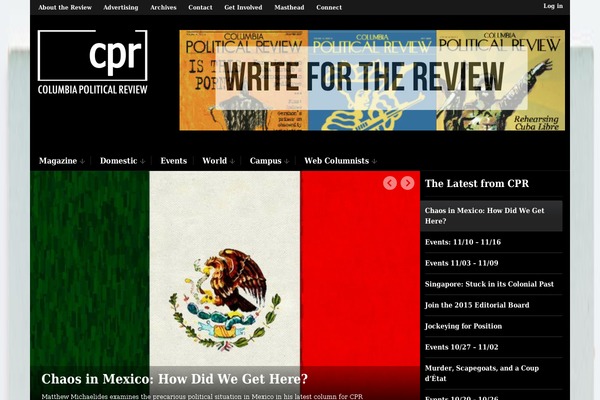This screenshot has width=600, height=400.
Task: Open Events 10/27 - 11/02 post
Action: pyautogui.click(x=461, y=347)
